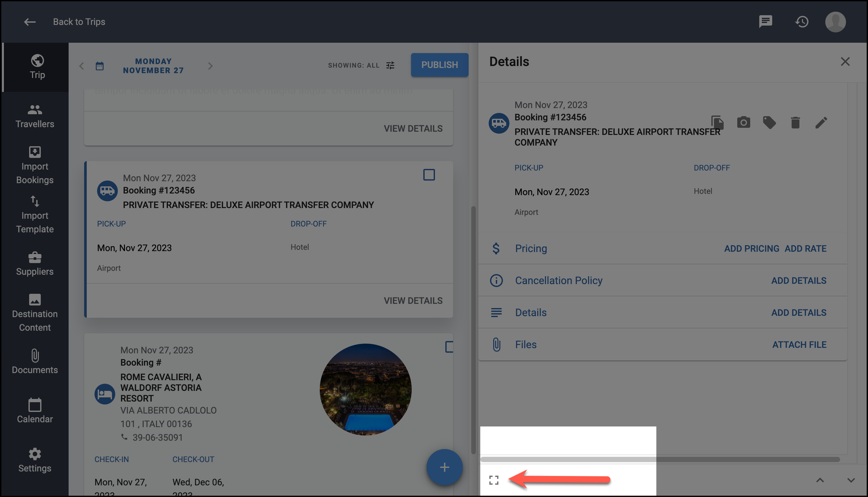Open the Showing All filter icon
The width and height of the screenshot is (868, 497).
click(390, 65)
